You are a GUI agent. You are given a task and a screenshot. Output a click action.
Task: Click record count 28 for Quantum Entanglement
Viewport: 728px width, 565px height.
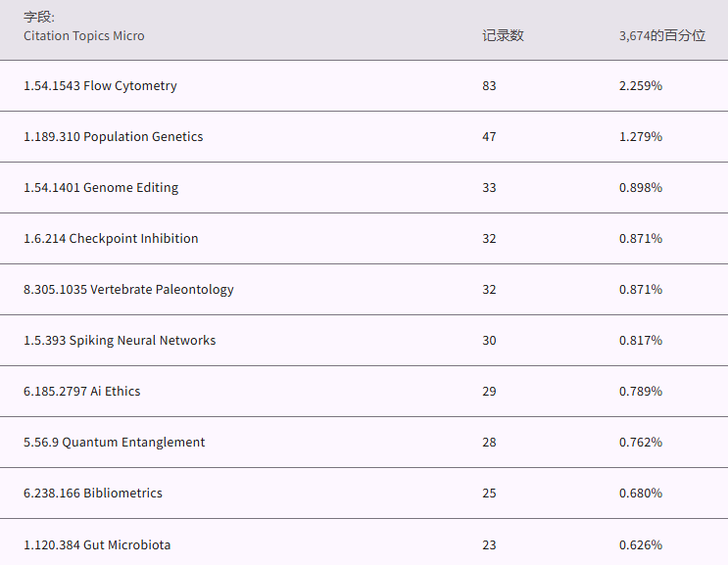[489, 443]
